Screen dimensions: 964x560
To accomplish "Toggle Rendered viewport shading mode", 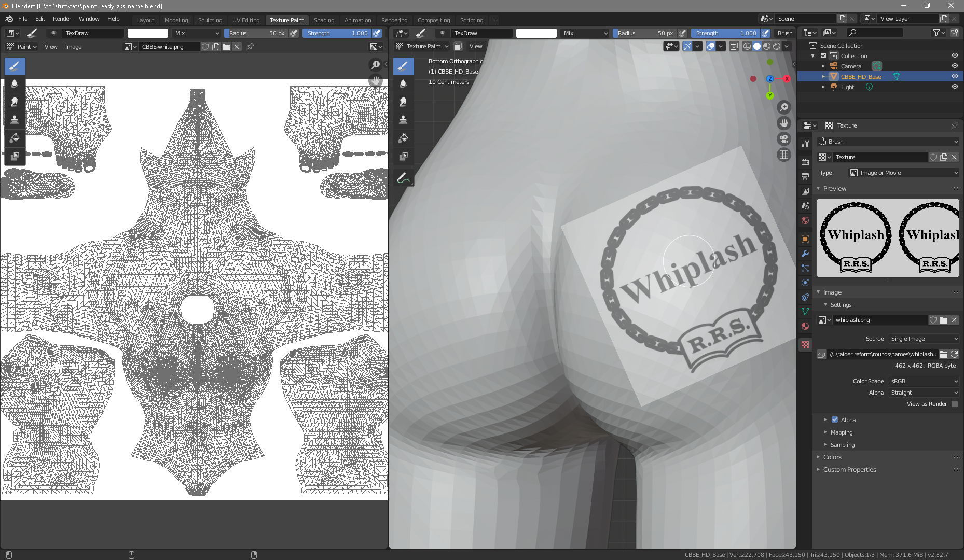I will 777,46.
